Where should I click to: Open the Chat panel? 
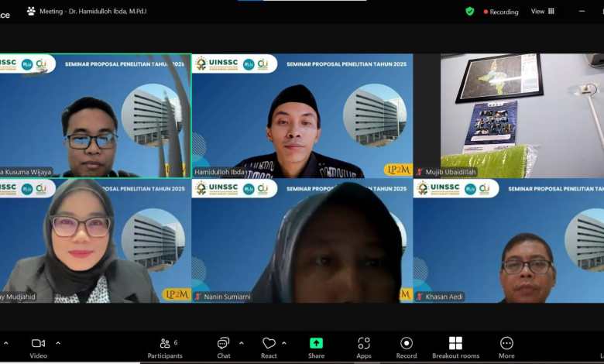224,349
